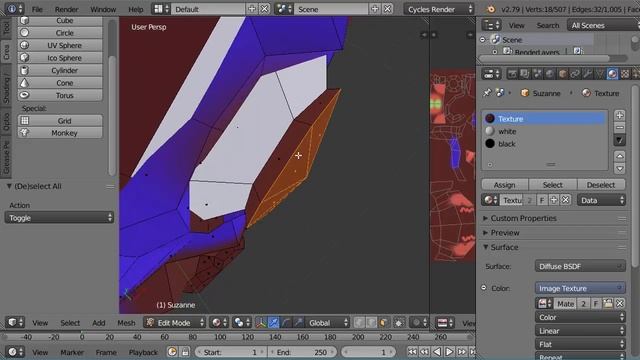
Task: Open the World properties tab
Action: [550, 74]
